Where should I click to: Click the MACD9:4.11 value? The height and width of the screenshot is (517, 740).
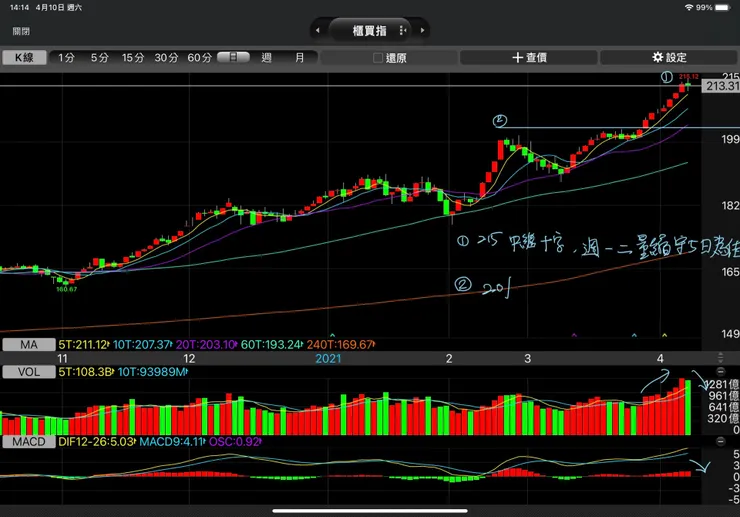(172, 442)
